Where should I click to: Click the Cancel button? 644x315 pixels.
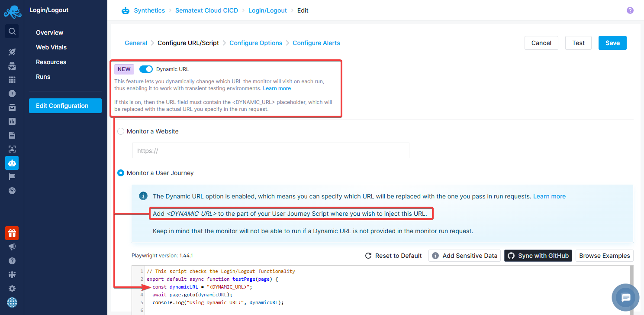[541, 43]
